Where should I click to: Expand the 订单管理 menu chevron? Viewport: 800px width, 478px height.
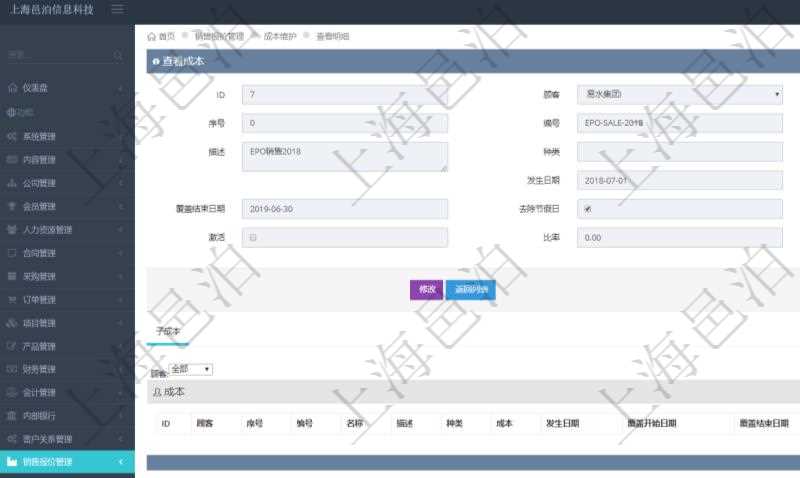click(x=121, y=300)
